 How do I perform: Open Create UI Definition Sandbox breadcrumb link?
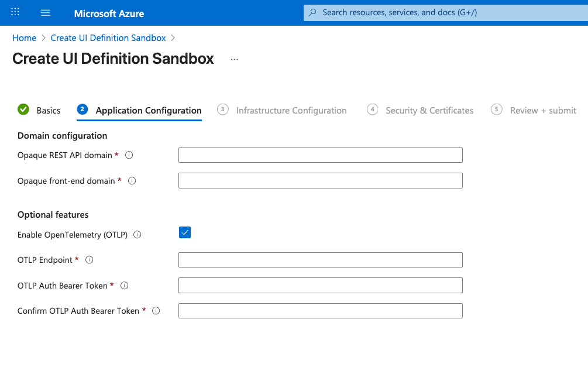coord(108,38)
